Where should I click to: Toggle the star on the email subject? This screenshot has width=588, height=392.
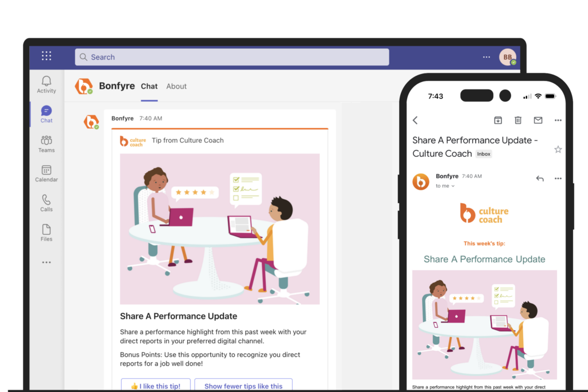[x=558, y=150]
